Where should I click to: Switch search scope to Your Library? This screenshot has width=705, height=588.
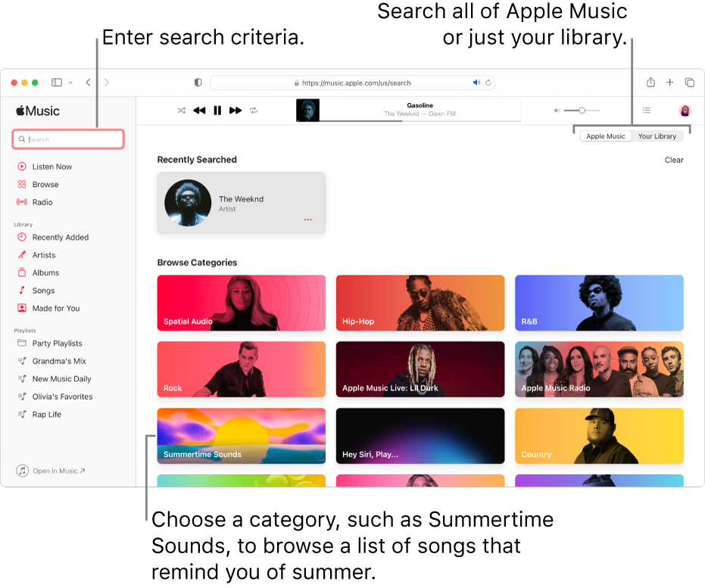pyautogui.click(x=657, y=136)
